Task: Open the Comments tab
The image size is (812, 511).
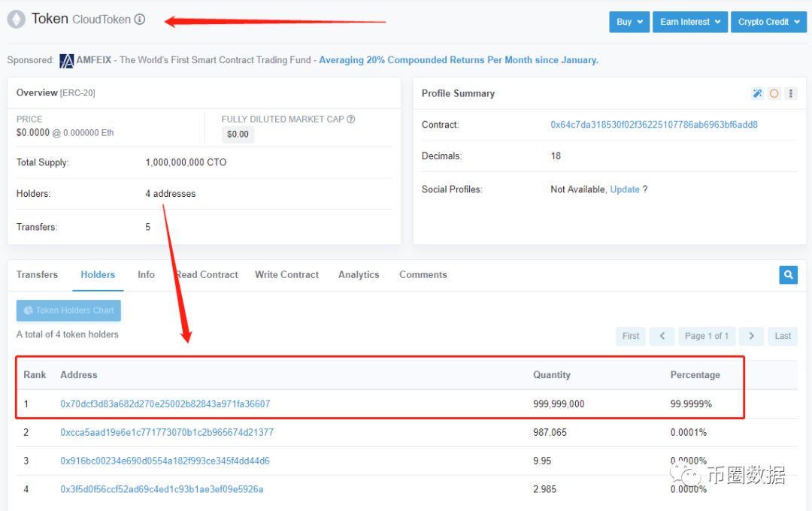Action: coord(423,274)
